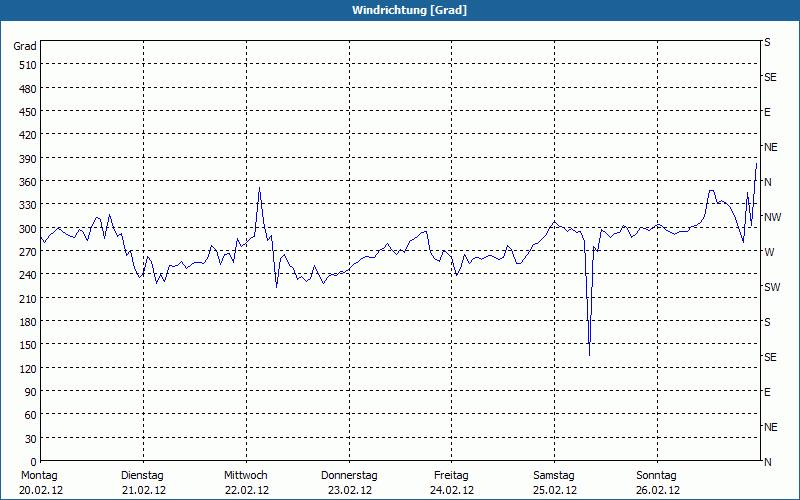This screenshot has height=500, width=800.
Task: Select the 150 y-axis value
Action: point(28,345)
